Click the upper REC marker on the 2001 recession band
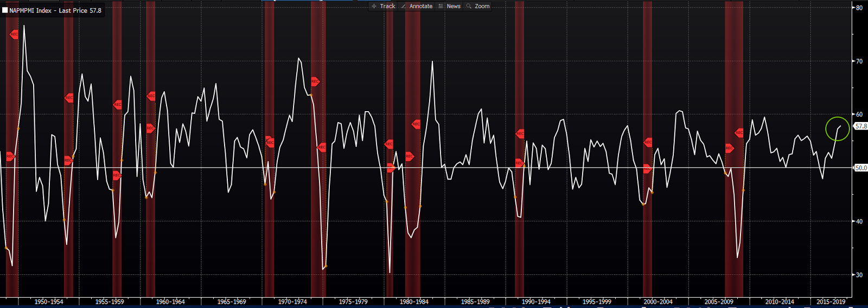The height and width of the screenshot is (308, 868). click(x=648, y=142)
